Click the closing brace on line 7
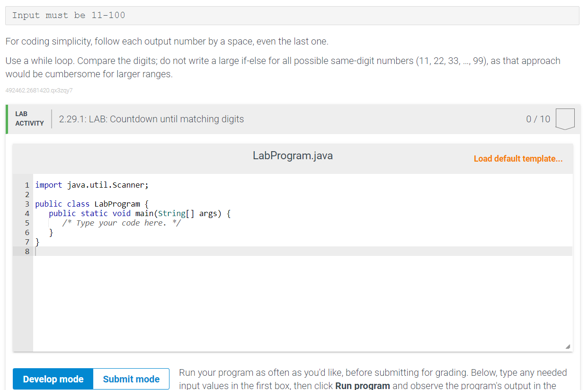 [x=37, y=242]
